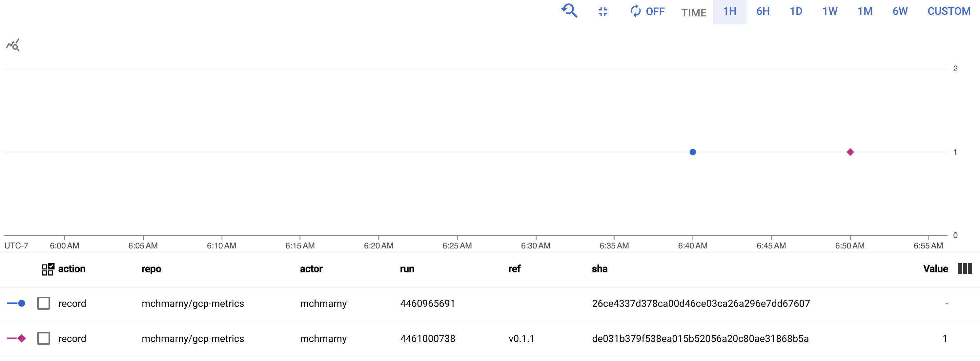Click the select-all legend grid icon
This screenshot has height=361, width=980.
48,269
